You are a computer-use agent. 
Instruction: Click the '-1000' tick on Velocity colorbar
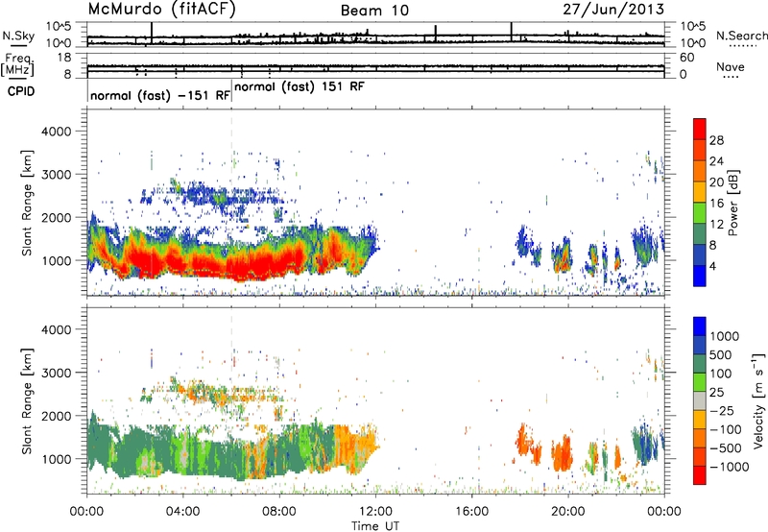point(729,467)
